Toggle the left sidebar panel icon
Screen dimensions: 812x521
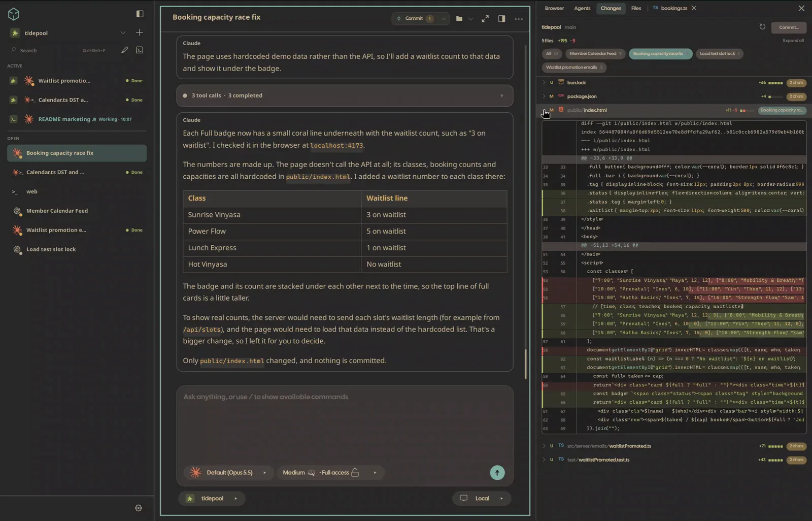[x=140, y=14]
